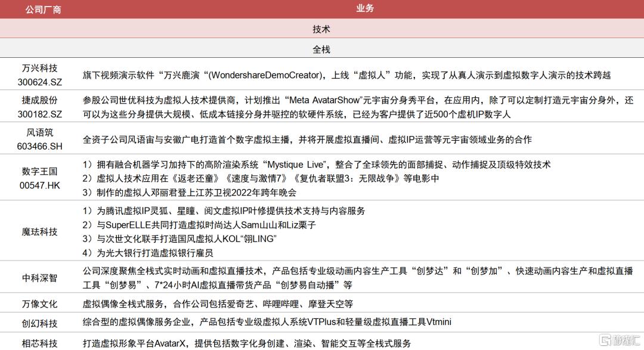This screenshot has width=644, height=350.
Task: Select the 万像文化 company name
Action: pyautogui.click(x=40, y=303)
